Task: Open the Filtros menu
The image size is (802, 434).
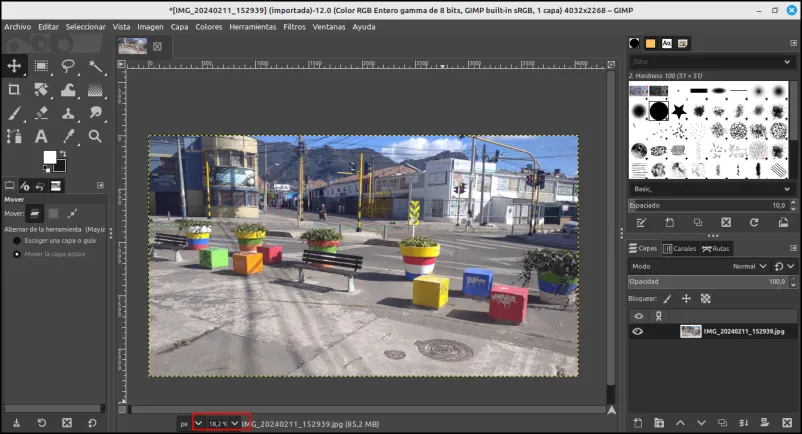Action: [294, 27]
